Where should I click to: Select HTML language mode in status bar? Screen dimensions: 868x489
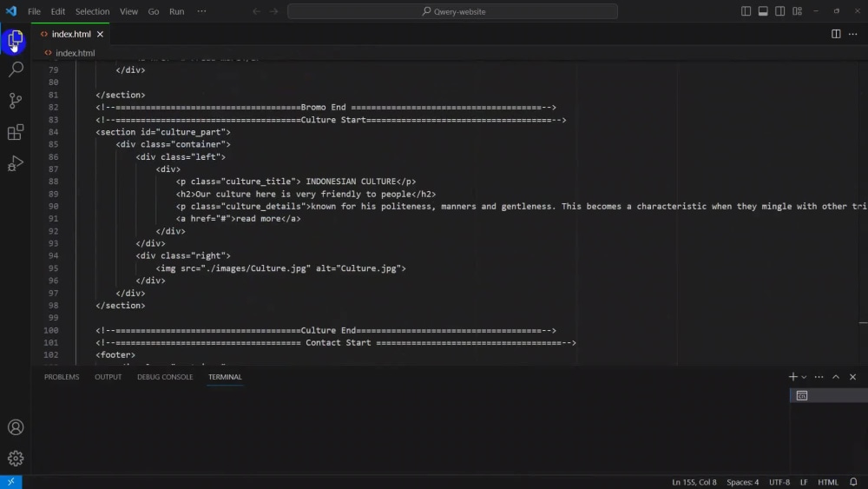[x=827, y=482]
